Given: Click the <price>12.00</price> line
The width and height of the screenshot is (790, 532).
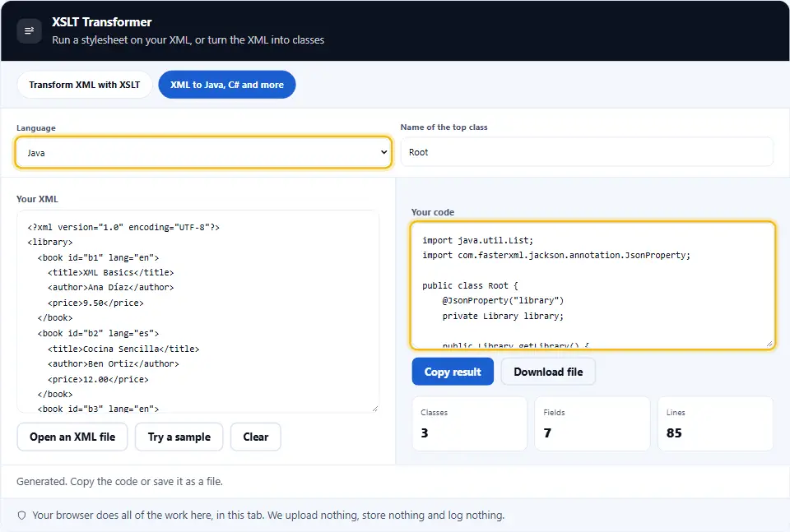Looking at the screenshot, I should (x=98, y=380).
